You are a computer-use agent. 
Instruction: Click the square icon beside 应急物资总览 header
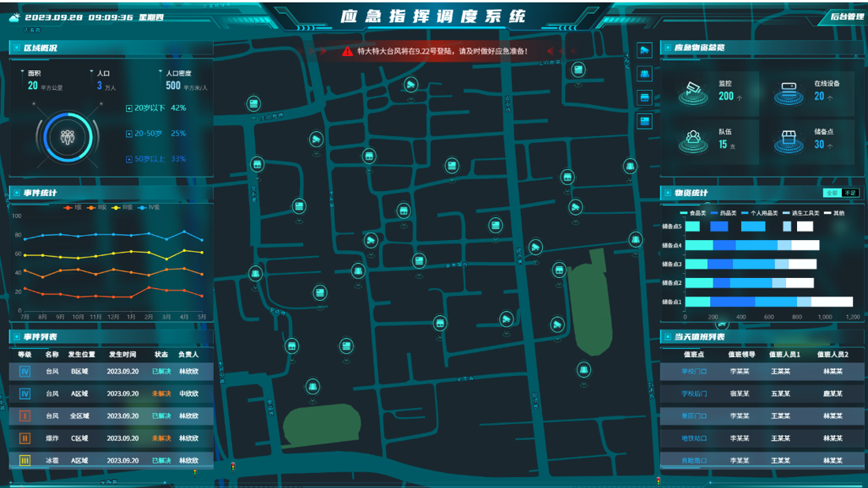[668, 47]
